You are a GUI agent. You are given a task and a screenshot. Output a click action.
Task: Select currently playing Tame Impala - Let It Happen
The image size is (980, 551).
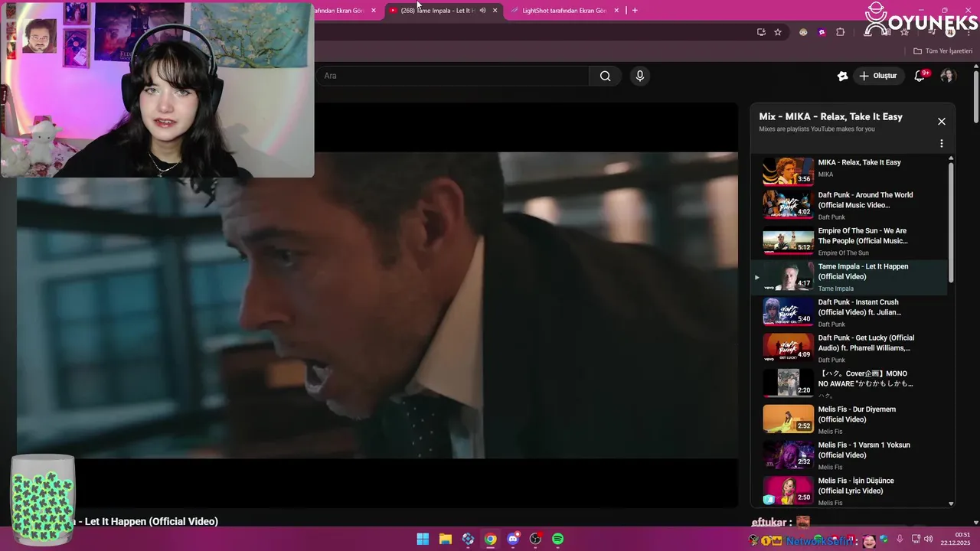(850, 277)
